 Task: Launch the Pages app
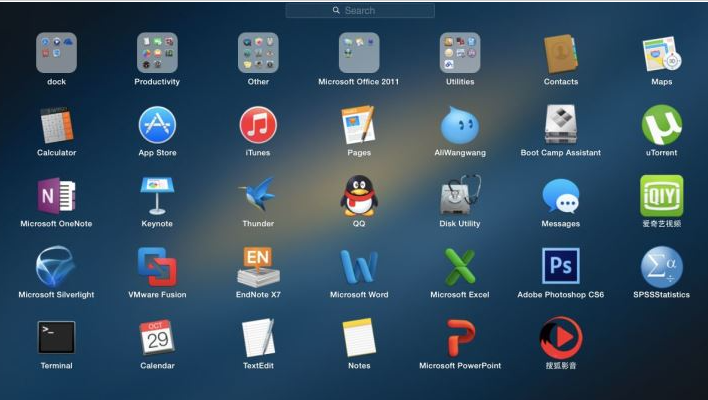359,125
